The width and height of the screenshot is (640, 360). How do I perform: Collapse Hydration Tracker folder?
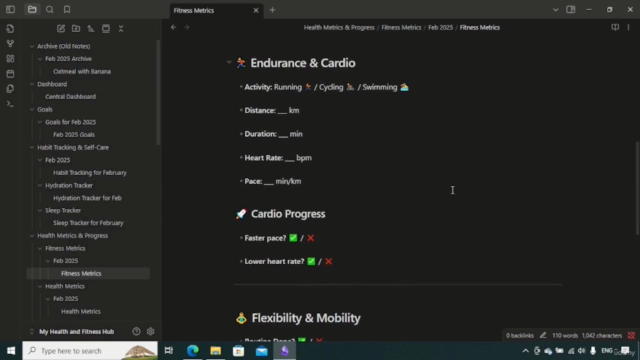click(40, 185)
